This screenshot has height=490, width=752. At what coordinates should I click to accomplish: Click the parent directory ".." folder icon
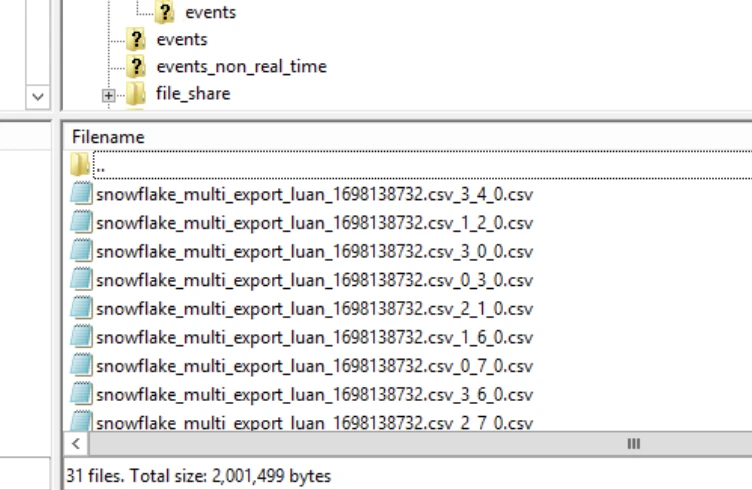click(x=81, y=165)
